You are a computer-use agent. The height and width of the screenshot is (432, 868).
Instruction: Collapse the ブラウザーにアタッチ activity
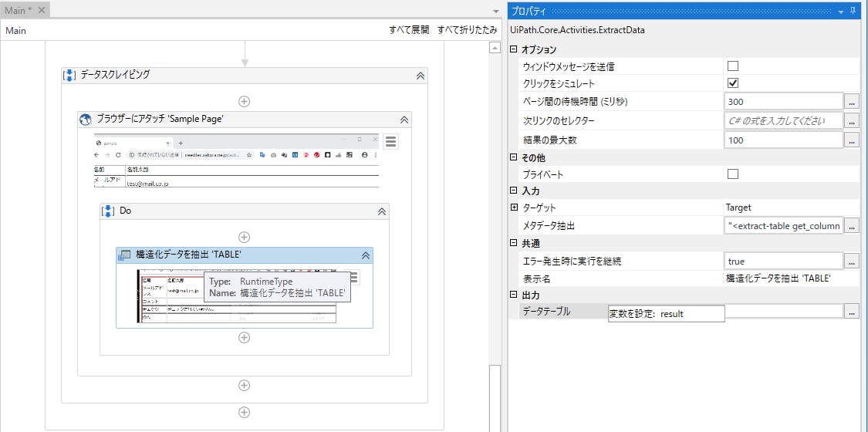pos(404,120)
